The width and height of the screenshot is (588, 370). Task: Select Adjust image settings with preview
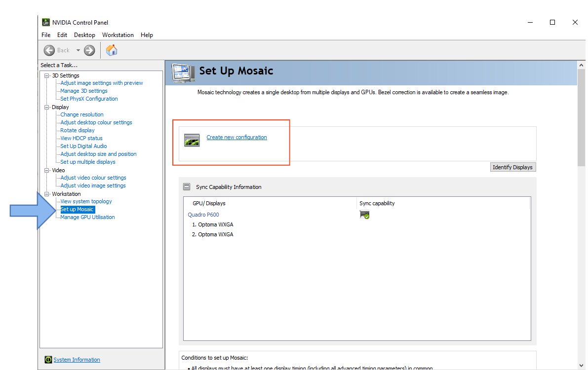click(x=102, y=83)
